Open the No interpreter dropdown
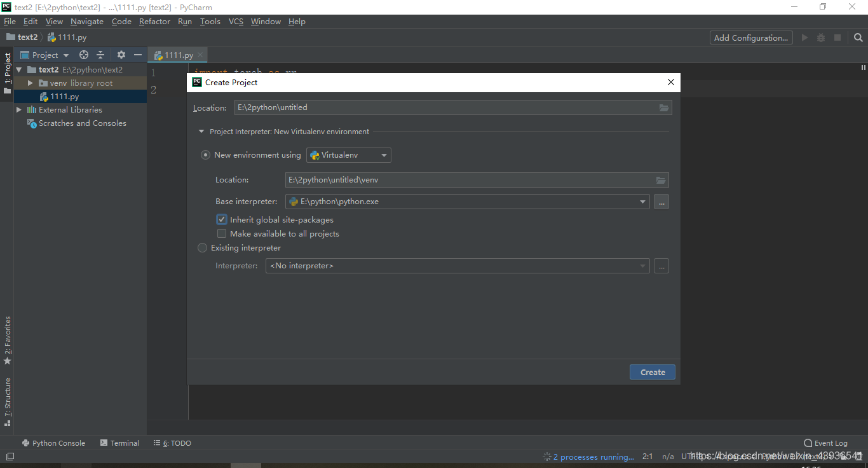 458,266
